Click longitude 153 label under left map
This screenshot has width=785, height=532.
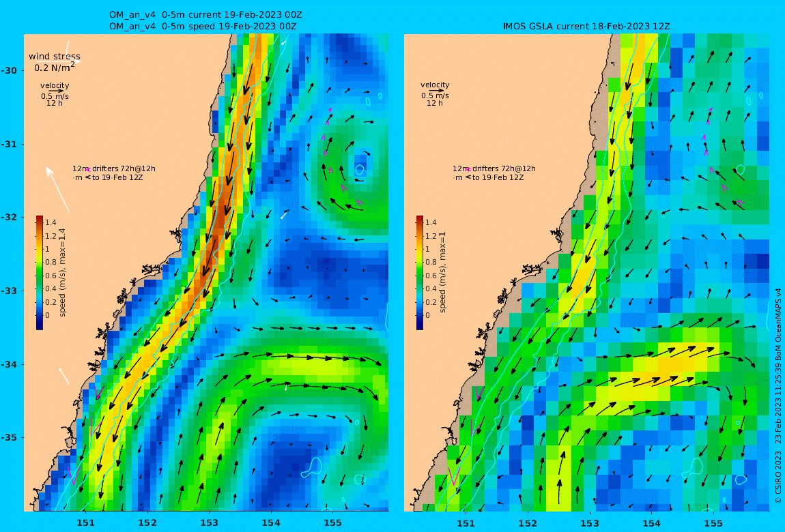click(x=210, y=523)
